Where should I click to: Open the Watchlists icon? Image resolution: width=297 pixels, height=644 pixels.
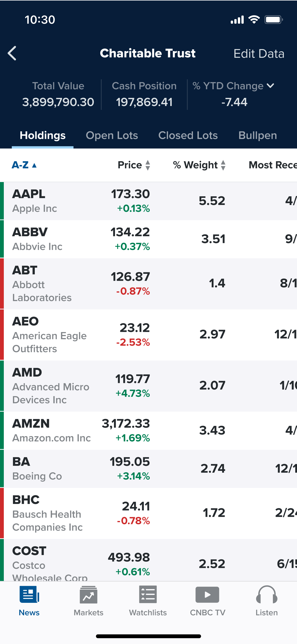pyautogui.click(x=148, y=594)
